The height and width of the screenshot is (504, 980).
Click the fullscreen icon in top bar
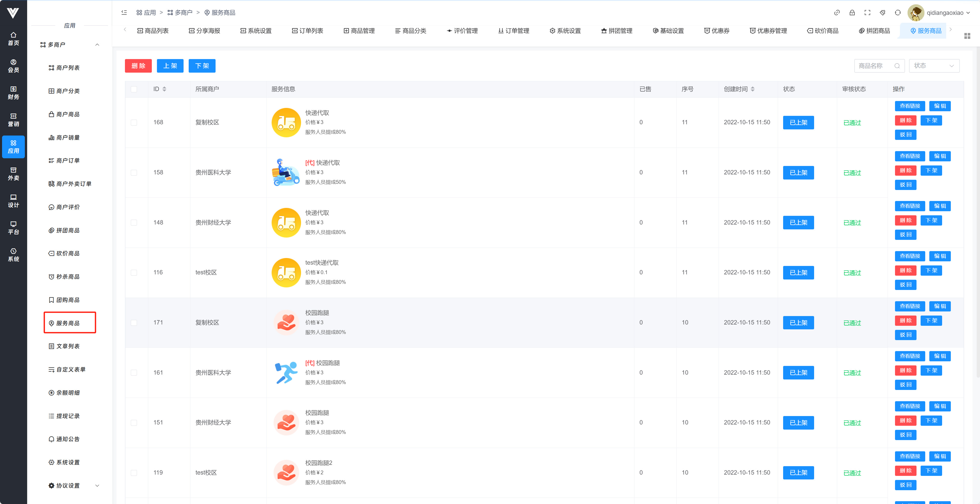(867, 13)
